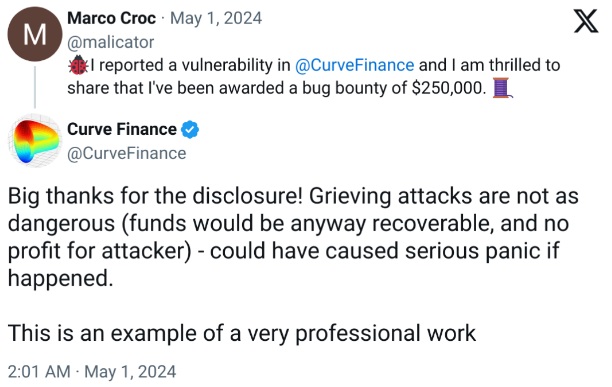Open the @CurveFinance mention link
The width and height of the screenshot is (612, 387).
pos(354,65)
